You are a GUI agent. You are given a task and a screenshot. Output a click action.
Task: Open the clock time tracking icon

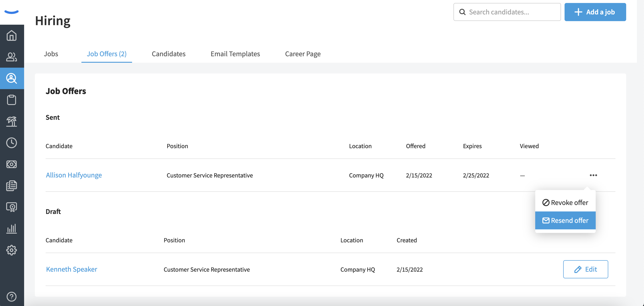[12, 143]
